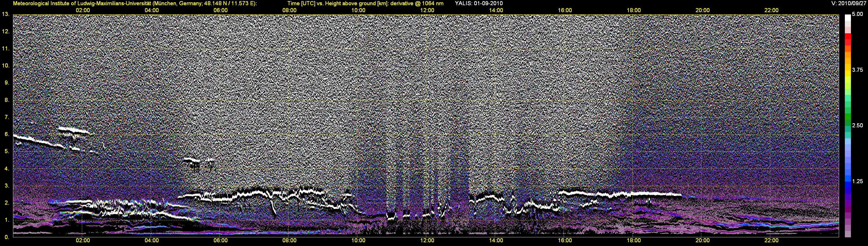Click the 22:00 label on the top time axis
Screen dimensions: 868x246
click(x=771, y=10)
